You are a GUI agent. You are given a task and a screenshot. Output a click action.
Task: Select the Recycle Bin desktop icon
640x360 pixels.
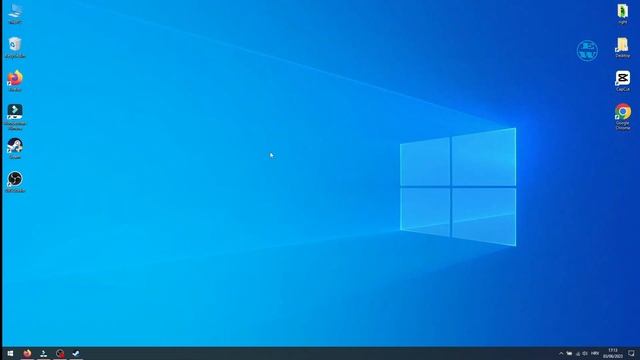click(x=15, y=47)
